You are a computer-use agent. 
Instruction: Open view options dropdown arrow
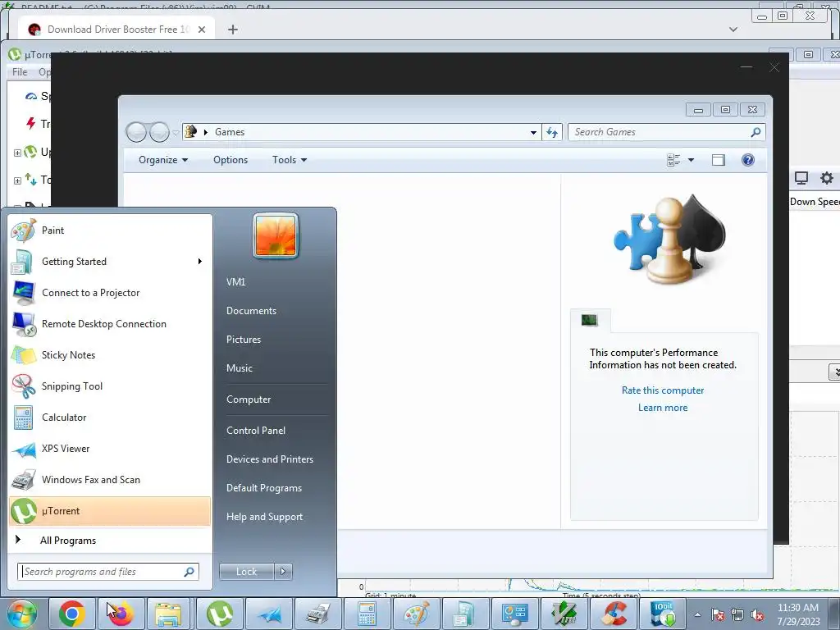point(691,160)
